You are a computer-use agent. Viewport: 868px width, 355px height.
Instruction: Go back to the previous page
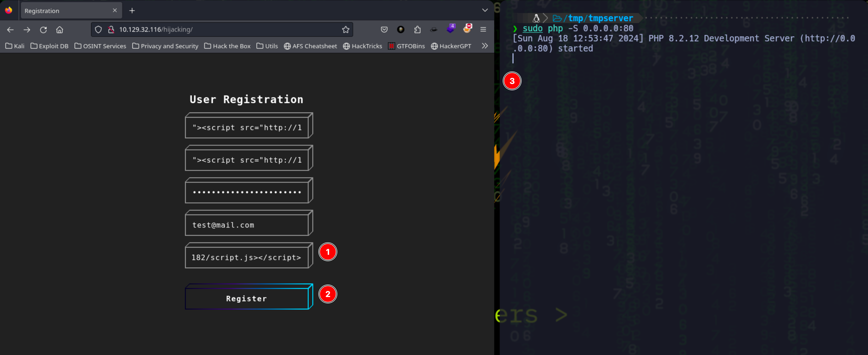point(10,29)
